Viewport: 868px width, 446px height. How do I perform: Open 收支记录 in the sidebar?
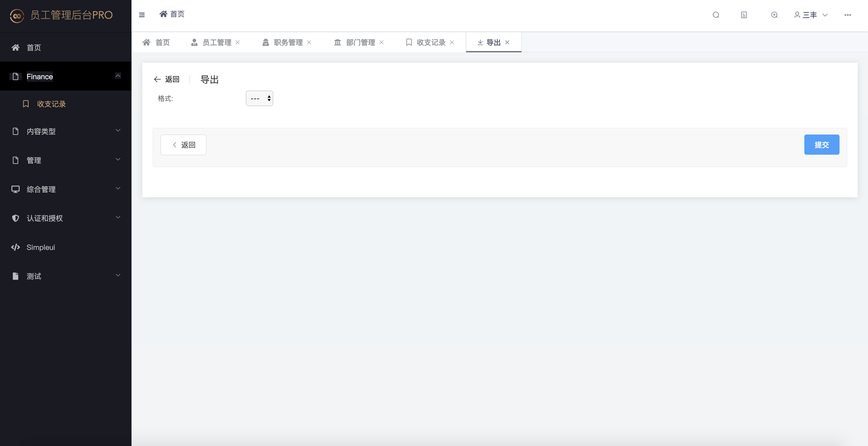coord(51,104)
